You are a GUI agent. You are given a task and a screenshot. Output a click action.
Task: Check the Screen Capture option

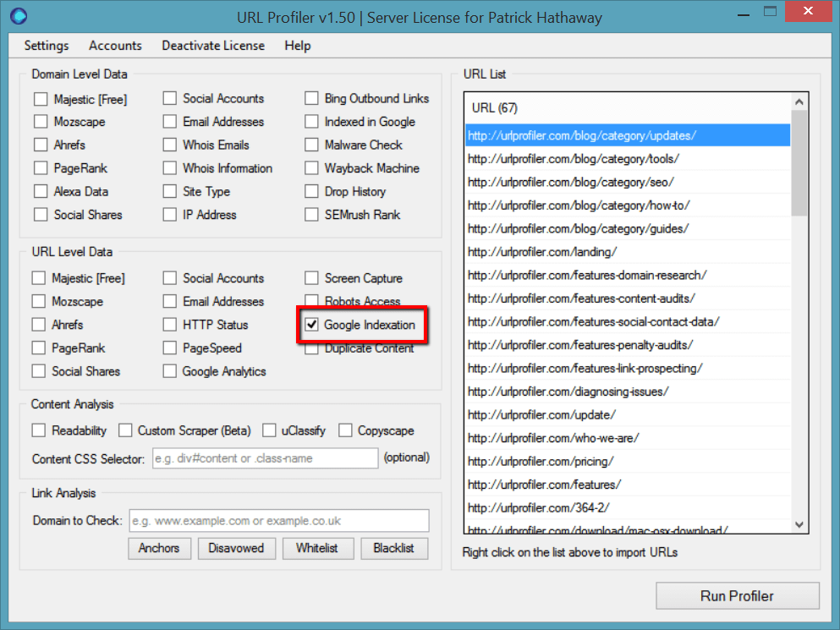(311, 278)
